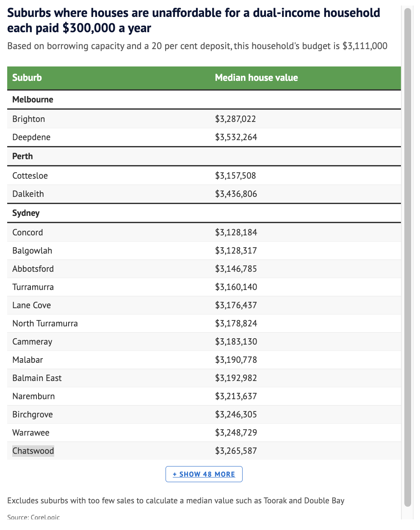Click the Balgowlah suburb name
The height and width of the screenshot is (530, 420).
[x=32, y=251]
